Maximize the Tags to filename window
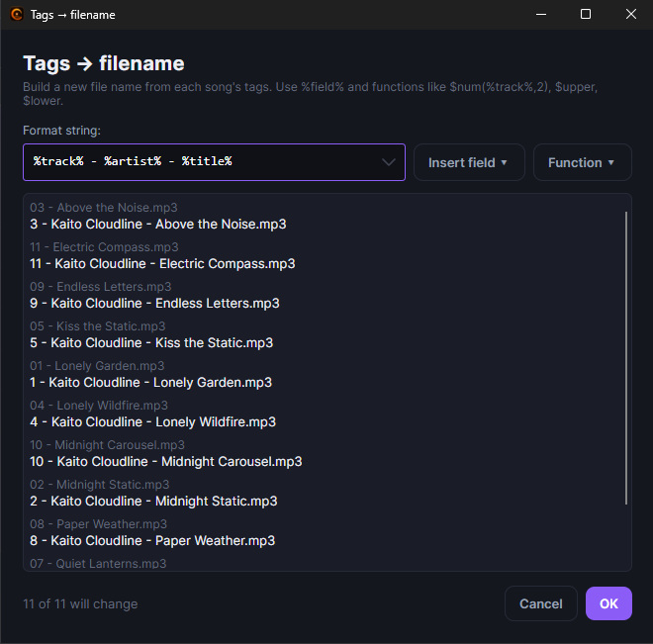 coord(586,14)
